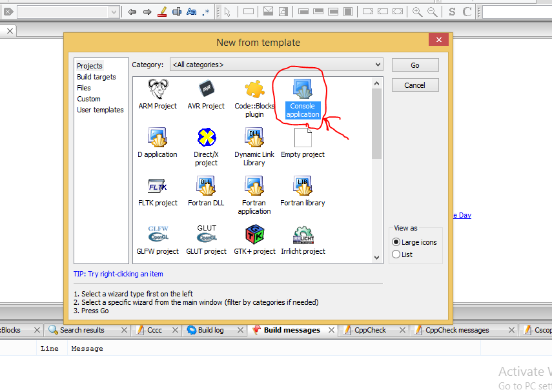Viewport: 552px width, 392px height.
Task: Close the editor tab with X at left
Action: (10, 31)
